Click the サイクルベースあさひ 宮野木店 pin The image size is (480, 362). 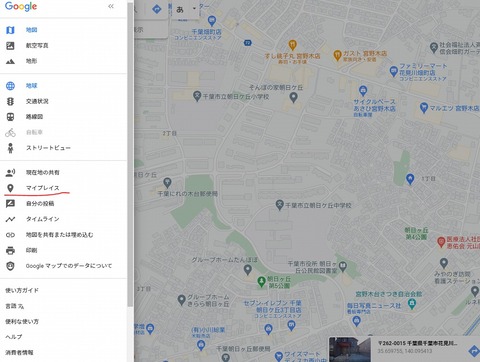point(363,91)
